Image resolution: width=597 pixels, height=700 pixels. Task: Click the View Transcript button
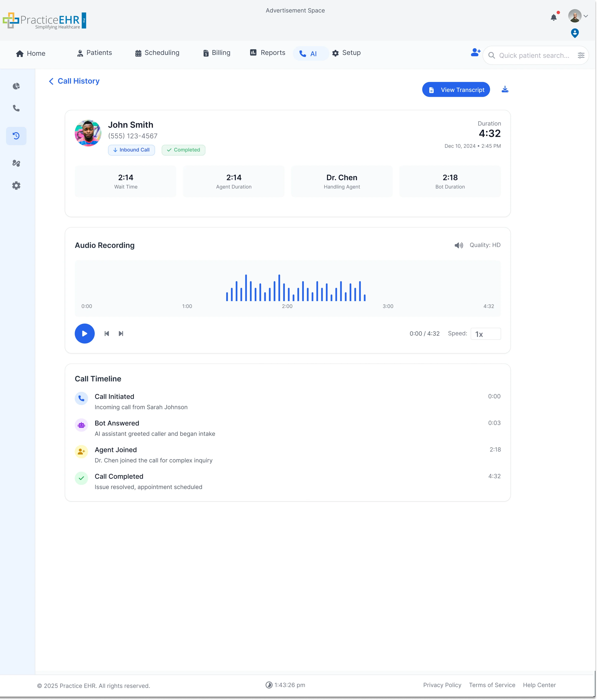[456, 89]
